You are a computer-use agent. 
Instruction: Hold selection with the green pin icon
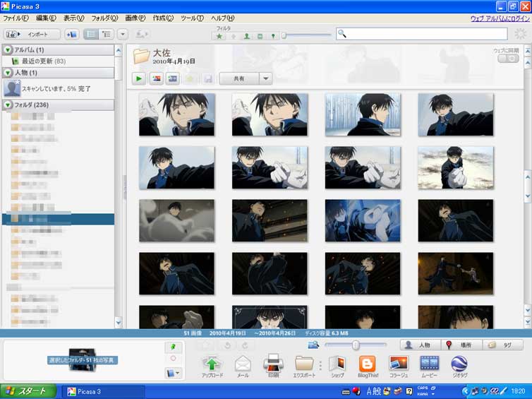click(173, 347)
